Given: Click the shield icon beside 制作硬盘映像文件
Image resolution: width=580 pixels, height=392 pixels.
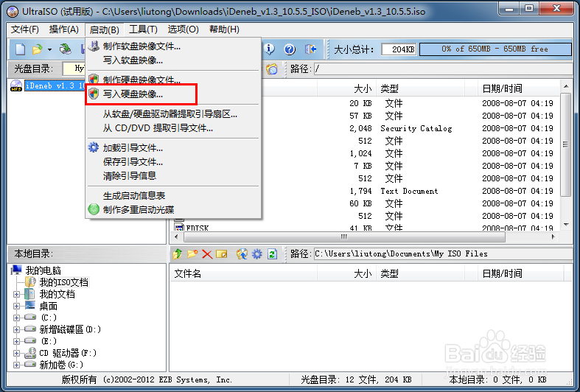Looking at the screenshot, I should (94, 80).
